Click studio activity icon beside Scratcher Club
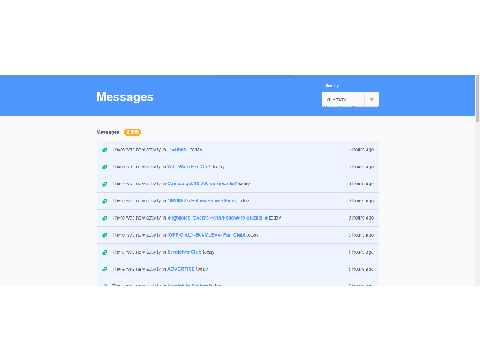This screenshot has width=480, height=360. pyautogui.click(x=105, y=252)
